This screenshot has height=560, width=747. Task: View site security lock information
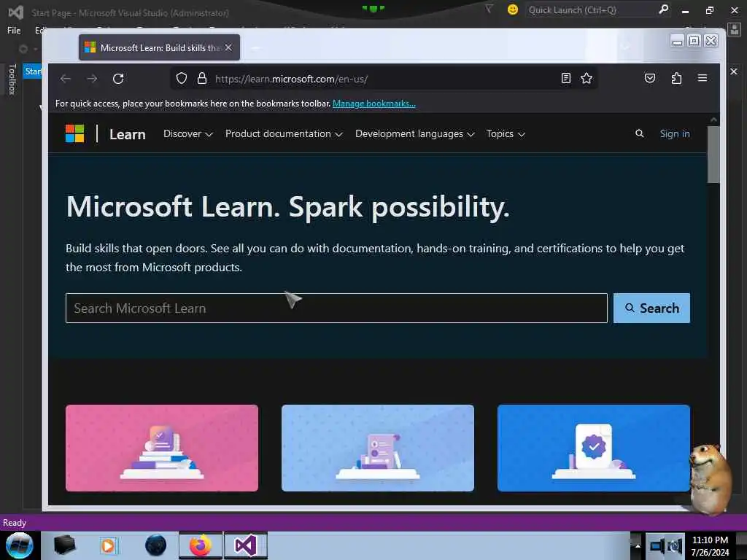coord(202,78)
